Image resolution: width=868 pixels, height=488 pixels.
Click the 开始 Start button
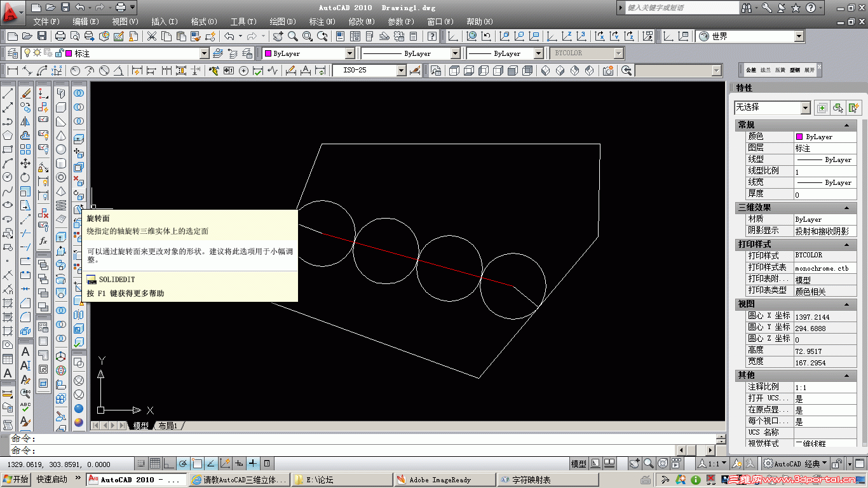[x=15, y=480]
